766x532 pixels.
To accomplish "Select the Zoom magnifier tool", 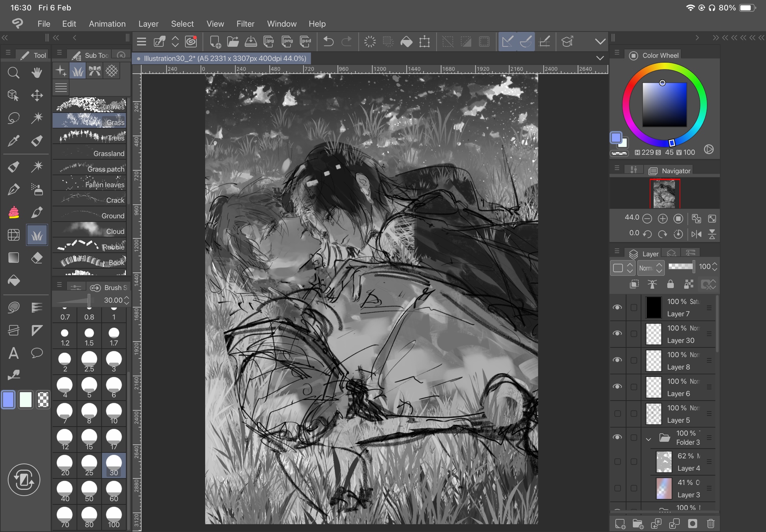I will point(13,72).
